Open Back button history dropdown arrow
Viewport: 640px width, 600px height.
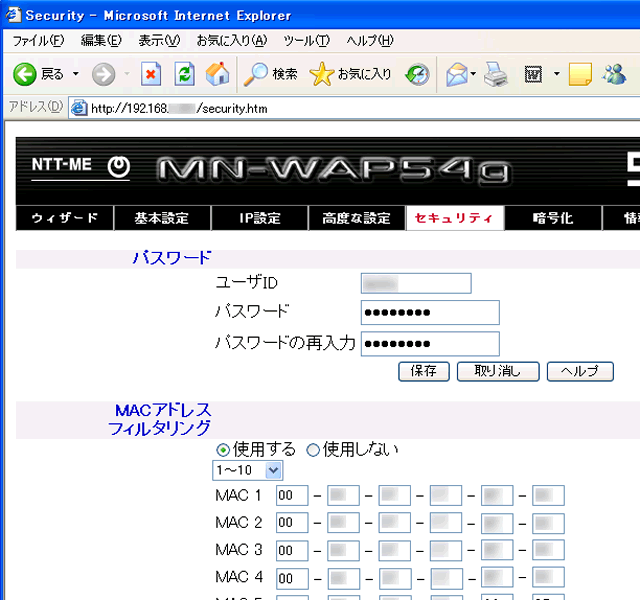coord(76,74)
